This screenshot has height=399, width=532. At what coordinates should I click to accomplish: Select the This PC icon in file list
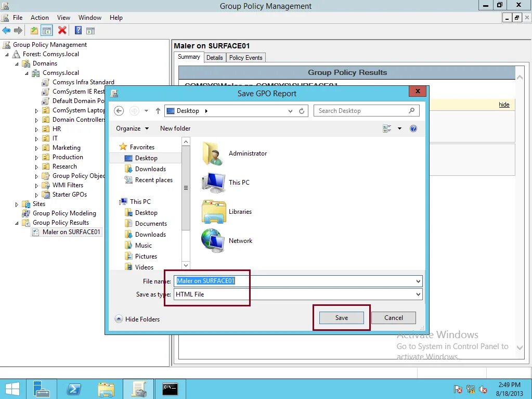coord(213,183)
